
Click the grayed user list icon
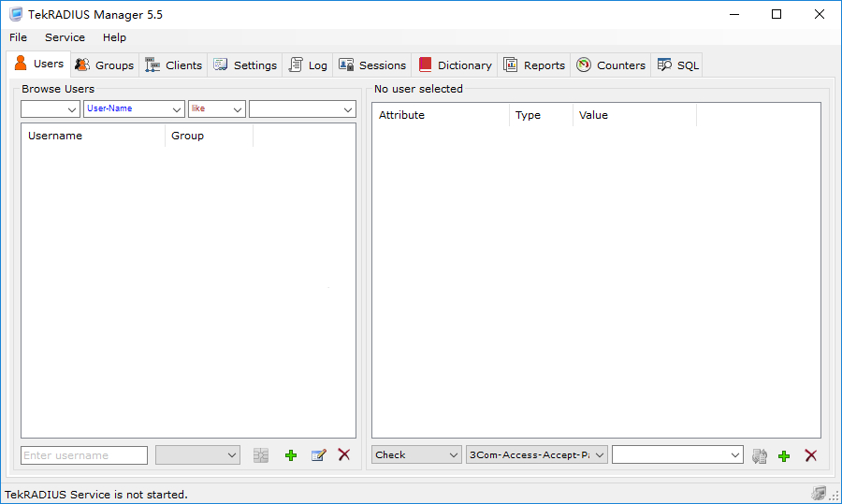click(x=261, y=455)
